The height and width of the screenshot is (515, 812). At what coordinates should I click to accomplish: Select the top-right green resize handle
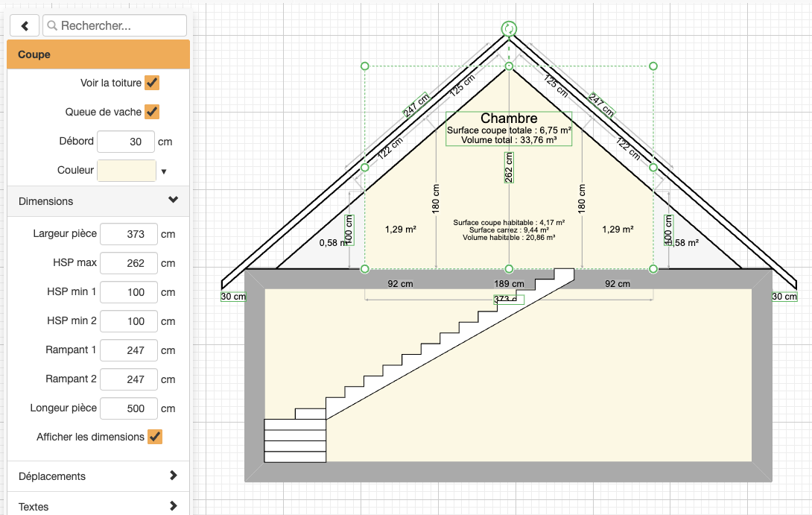(x=653, y=66)
